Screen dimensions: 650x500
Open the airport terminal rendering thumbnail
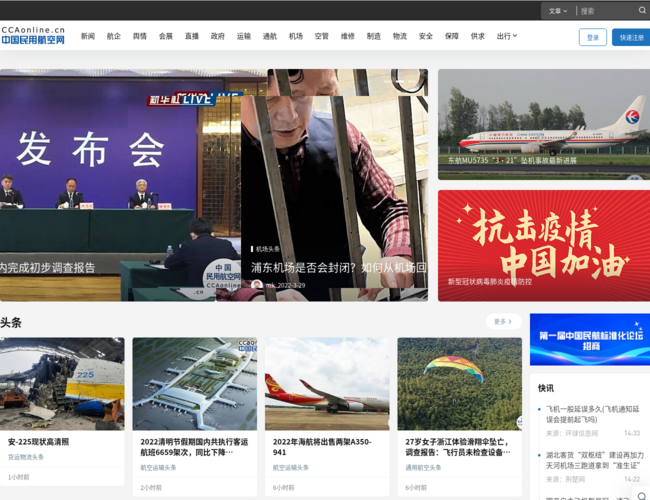coord(194,383)
